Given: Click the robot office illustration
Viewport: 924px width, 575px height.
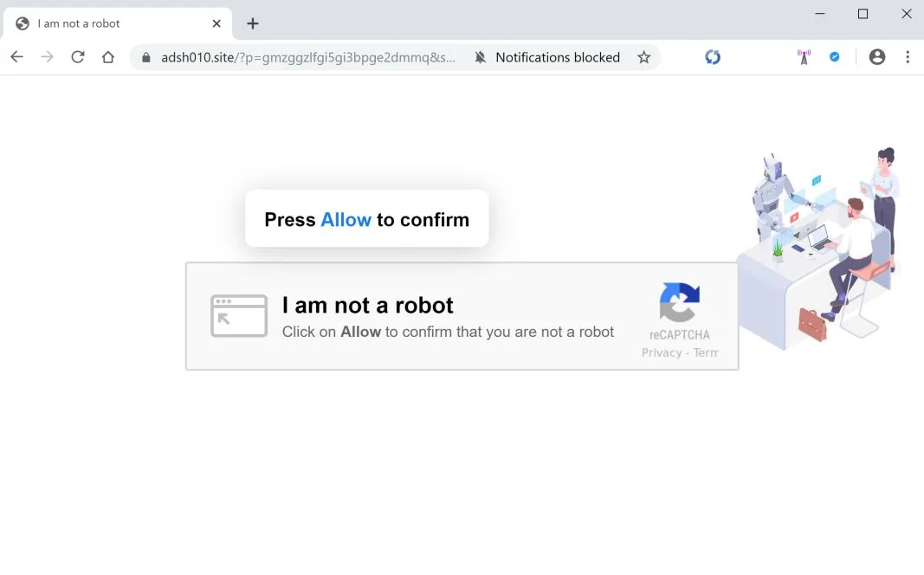Looking at the screenshot, I should [819, 248].
